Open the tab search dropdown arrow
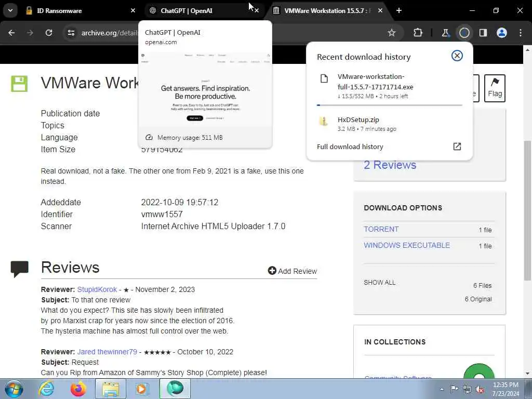 click(x=10, y=10)
